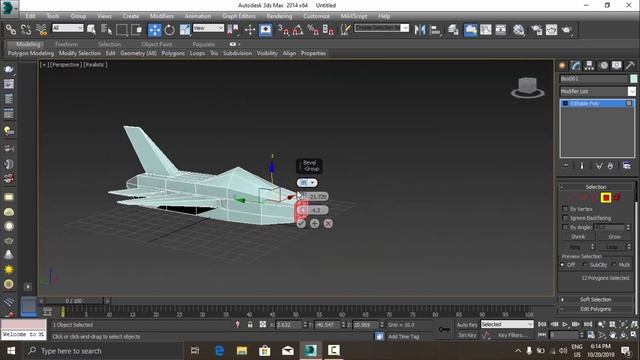
Task: Toggle the selection lock padlock
Action: tap(250, 324)
